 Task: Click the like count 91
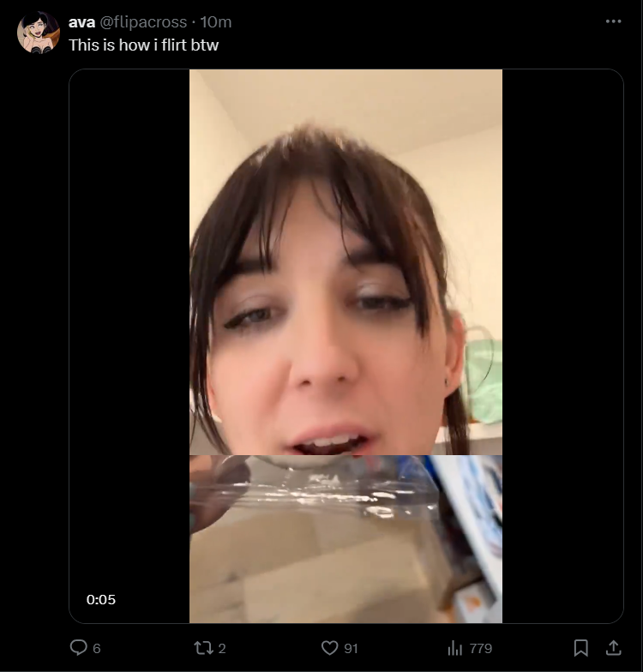[x=351, y=648]
